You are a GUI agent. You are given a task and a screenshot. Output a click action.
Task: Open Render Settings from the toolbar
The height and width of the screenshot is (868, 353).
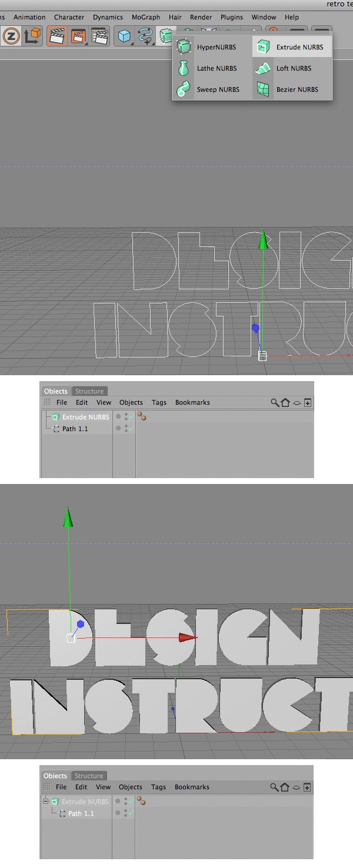100,36
